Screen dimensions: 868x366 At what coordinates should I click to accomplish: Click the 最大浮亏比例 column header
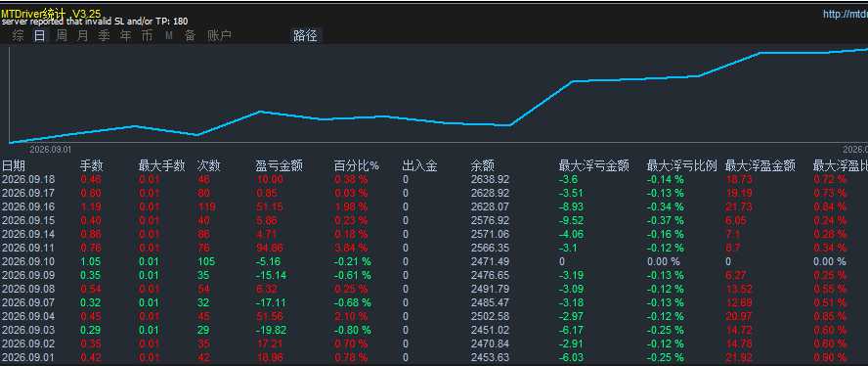pyautogui.click(x=682, y=165)
